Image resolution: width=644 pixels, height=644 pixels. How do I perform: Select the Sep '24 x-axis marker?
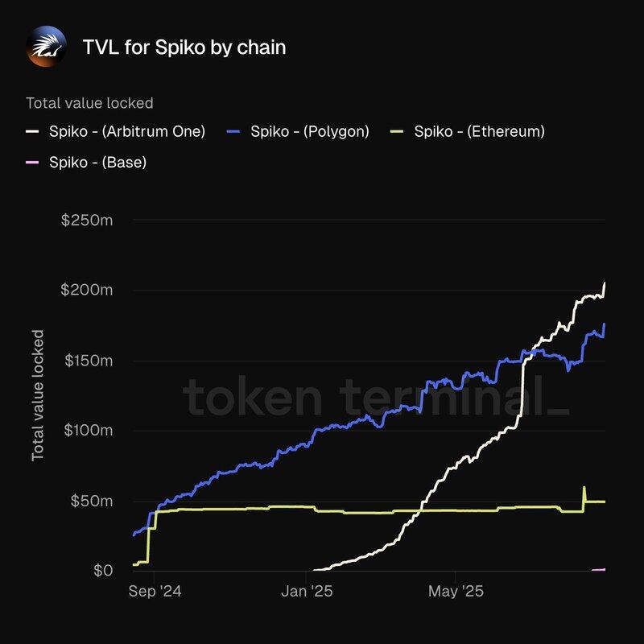(x=155, y=592)
